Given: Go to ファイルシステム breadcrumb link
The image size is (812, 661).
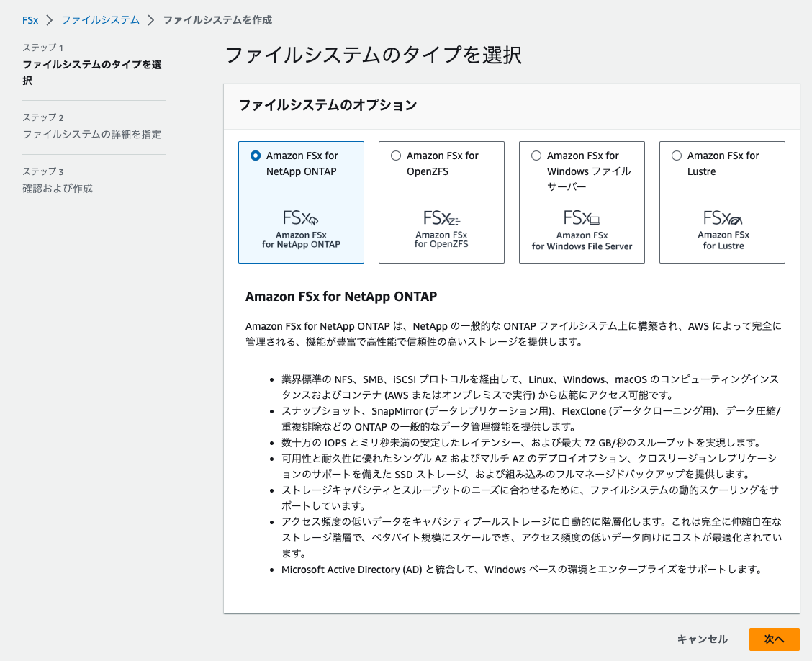Looking at the screenshot, I should (x=101, y=20).
